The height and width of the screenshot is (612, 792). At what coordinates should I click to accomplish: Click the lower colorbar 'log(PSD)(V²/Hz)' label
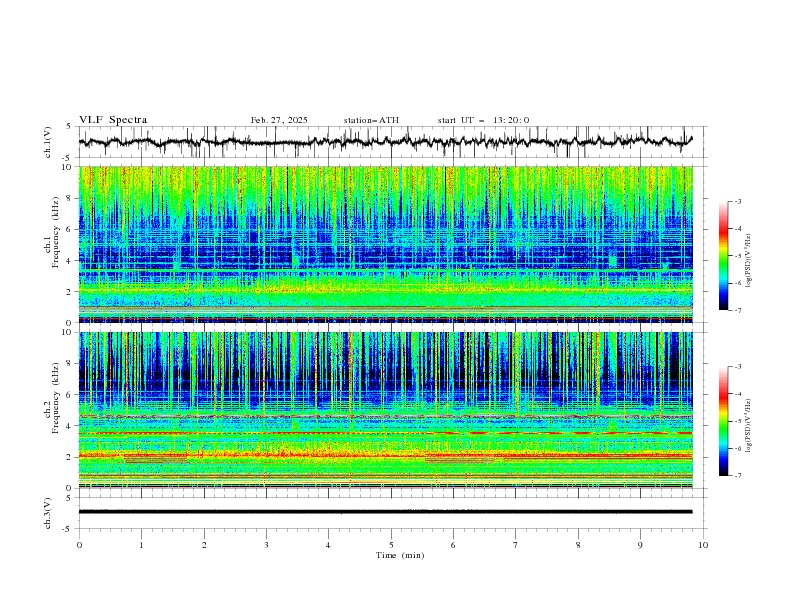[x=748, y=426]
